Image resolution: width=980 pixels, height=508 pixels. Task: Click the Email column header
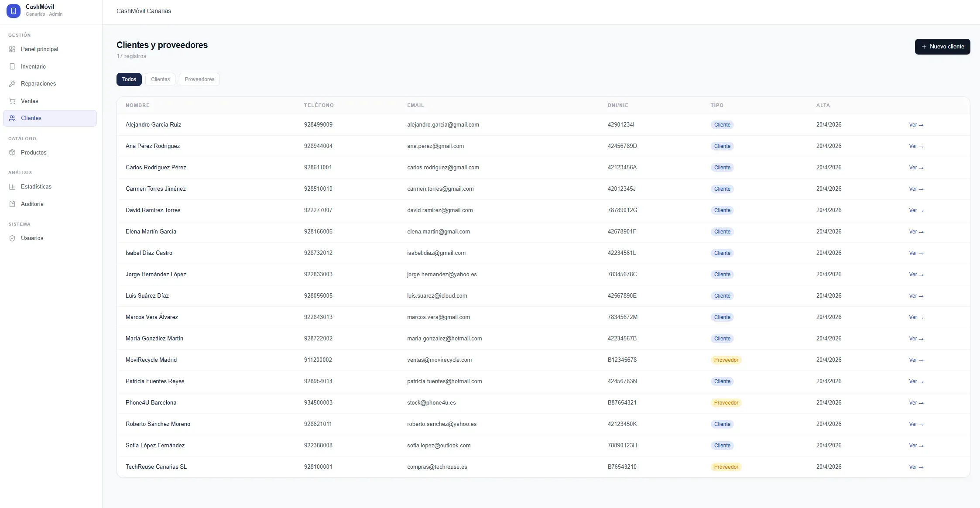[x=415, y=105]
